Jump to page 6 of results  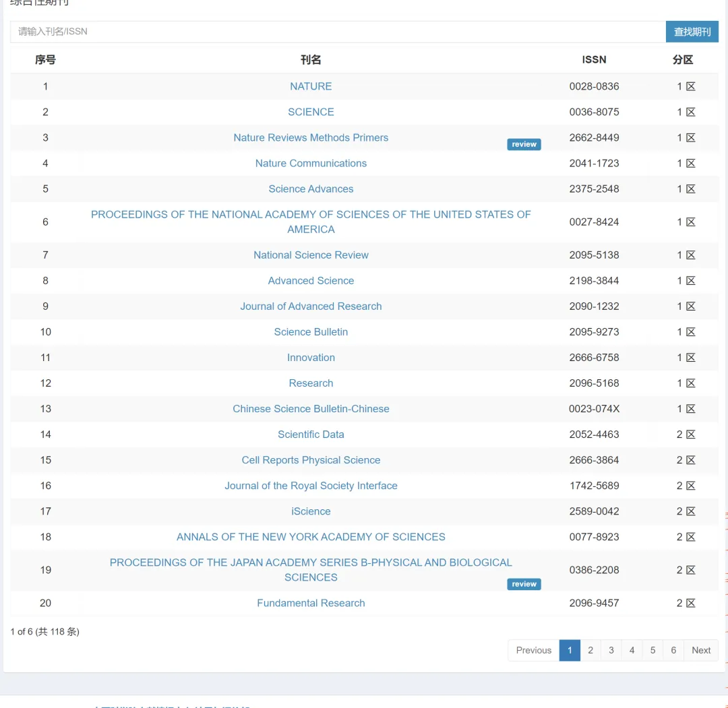pos(673,650)
